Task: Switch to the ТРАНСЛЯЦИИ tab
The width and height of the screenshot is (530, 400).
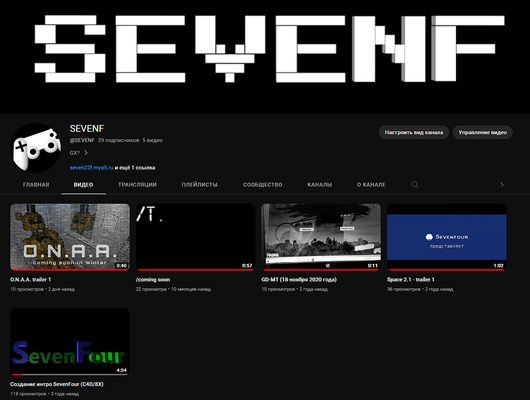Action: click(137, 185)
